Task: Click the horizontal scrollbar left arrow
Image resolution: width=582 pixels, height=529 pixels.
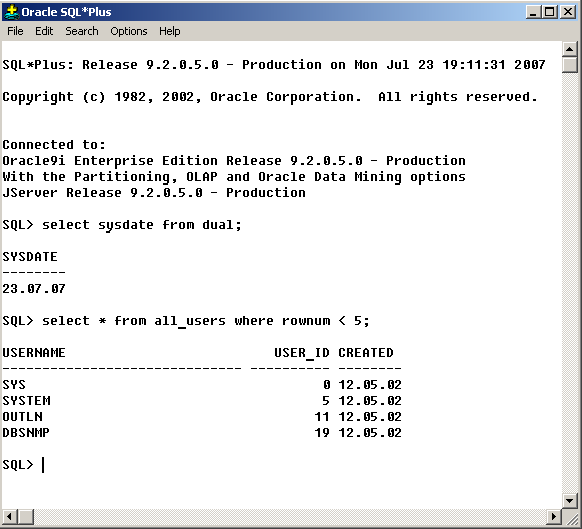Action: 9,516
